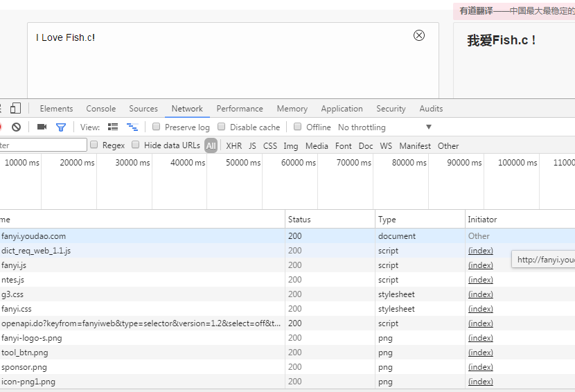Tick the Offline checkbox
Image resolution: width=575 pixels, height=392 pixels.
click(298, 127)
